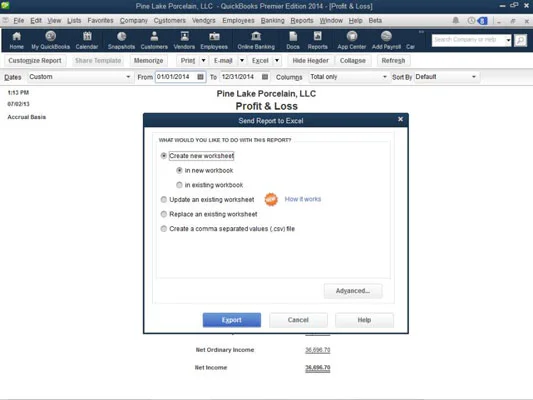Click the Net Income amount

(x=317, y=367)
